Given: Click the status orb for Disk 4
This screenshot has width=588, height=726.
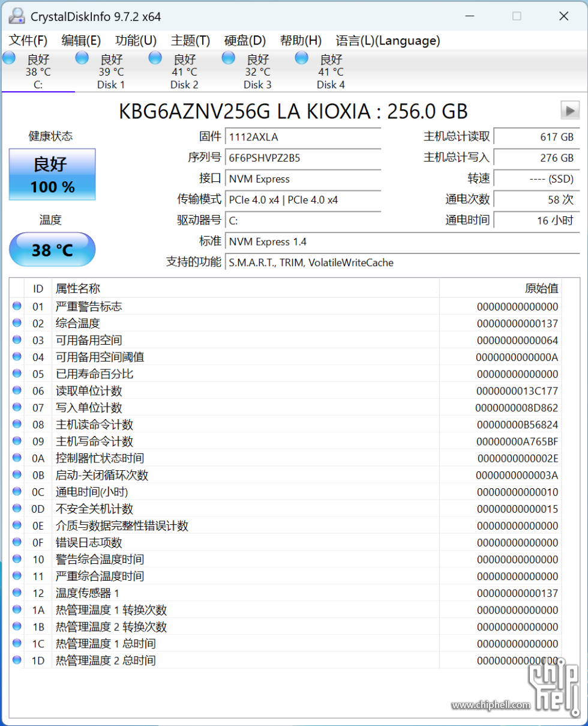Looking at the screenshot, I should pos(301,58).
